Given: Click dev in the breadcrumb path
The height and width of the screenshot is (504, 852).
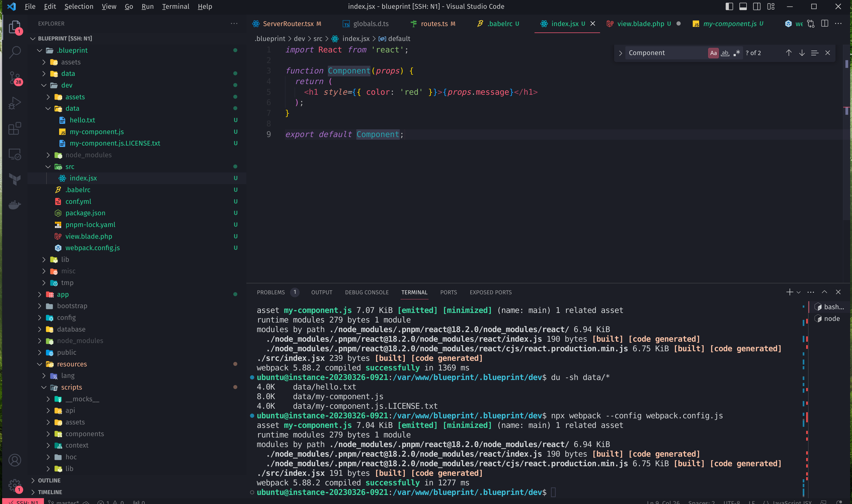Looking at the screenshot, I should tap(299, 39).
